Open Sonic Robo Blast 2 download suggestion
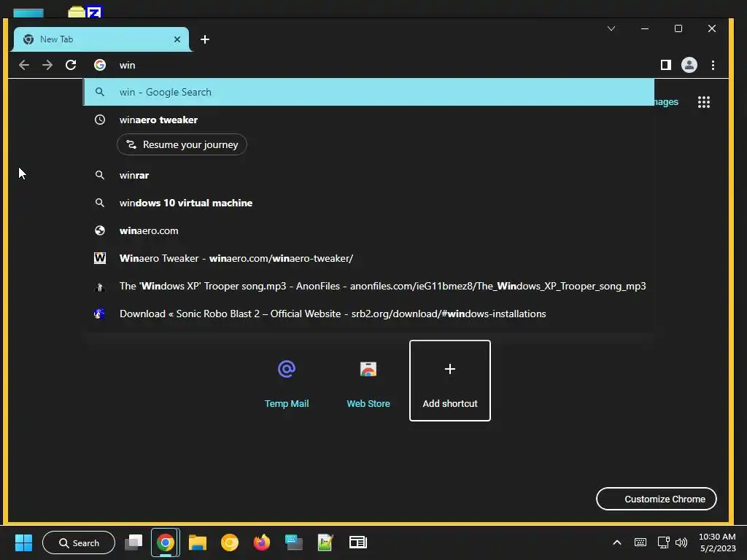 tap(368, 314)
